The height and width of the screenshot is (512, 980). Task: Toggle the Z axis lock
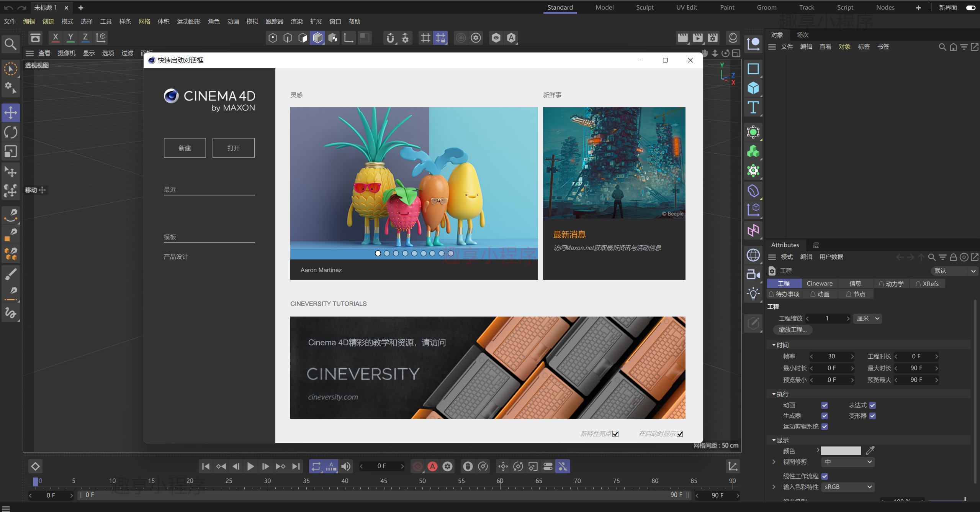click(85, 38)
